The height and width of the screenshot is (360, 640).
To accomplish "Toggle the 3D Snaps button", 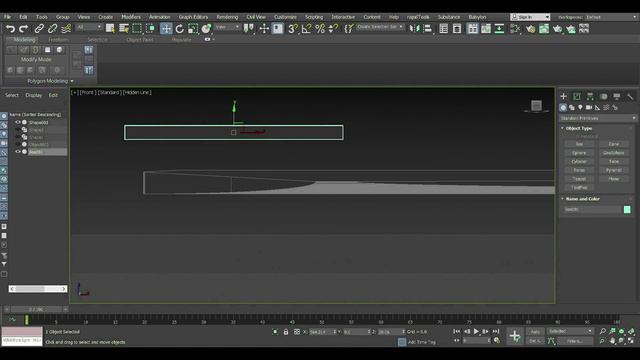I will tap(293, 29).
